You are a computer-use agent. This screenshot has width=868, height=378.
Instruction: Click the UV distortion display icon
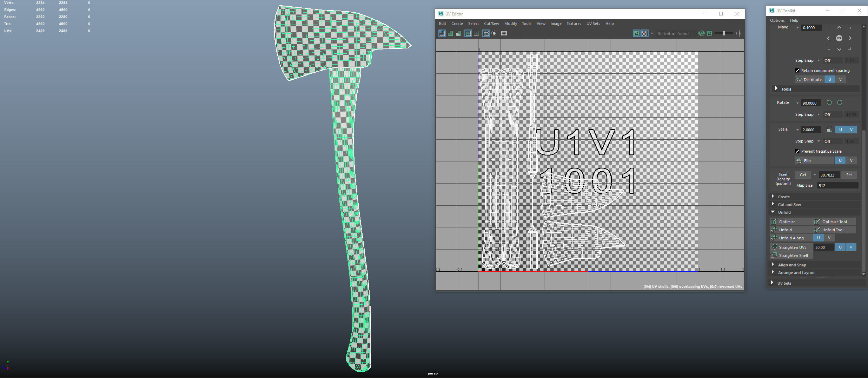coord(458,33)
